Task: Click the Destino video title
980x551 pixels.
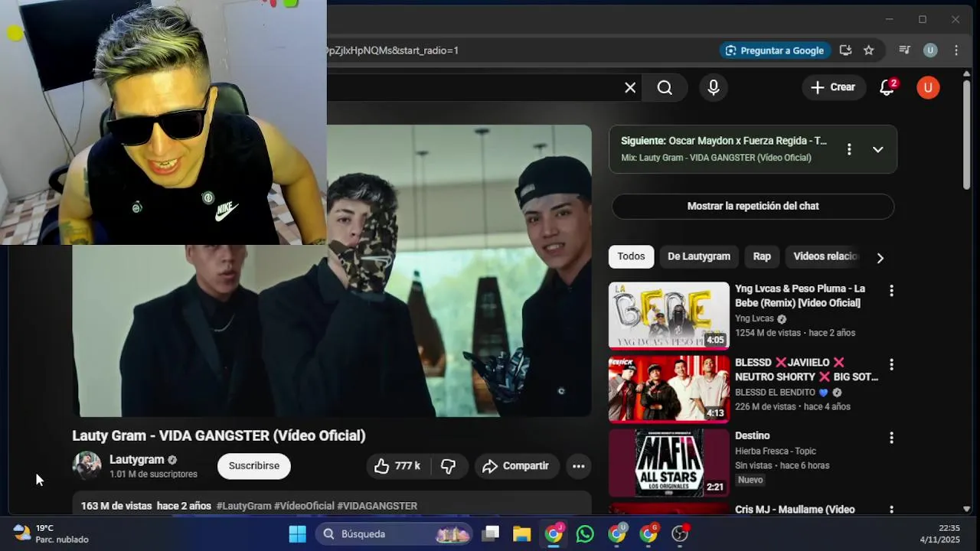Action: pos(752,435)
